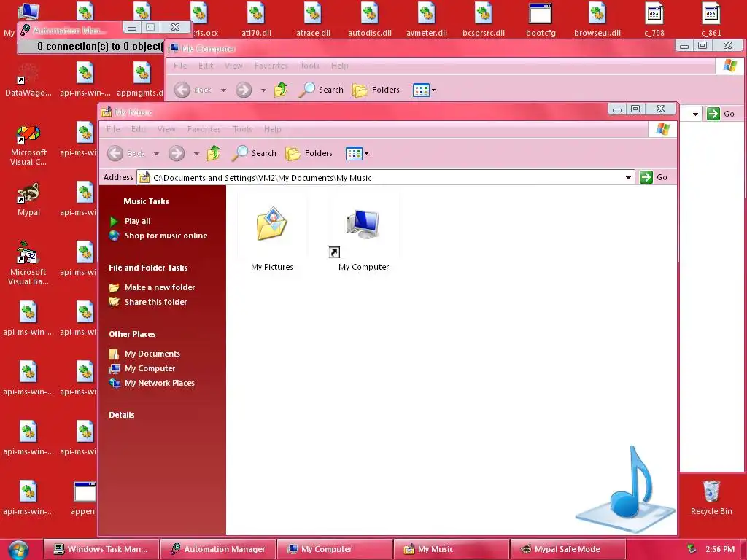Click Forward arrow in My Computer window
Viewport: 747px width, 560px height.
click(x=244, y=90)
